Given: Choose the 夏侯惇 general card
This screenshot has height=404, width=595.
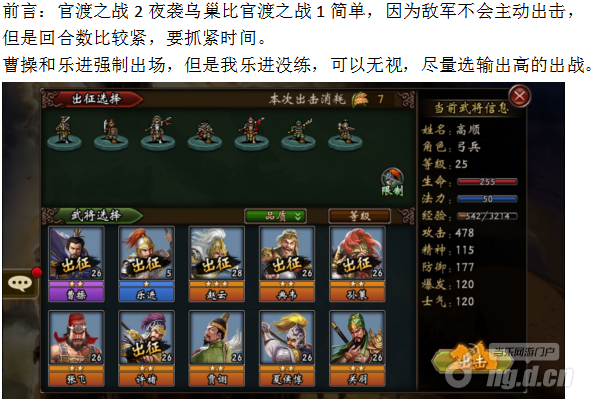Looking at the screenshot, I should pos(287,348).
